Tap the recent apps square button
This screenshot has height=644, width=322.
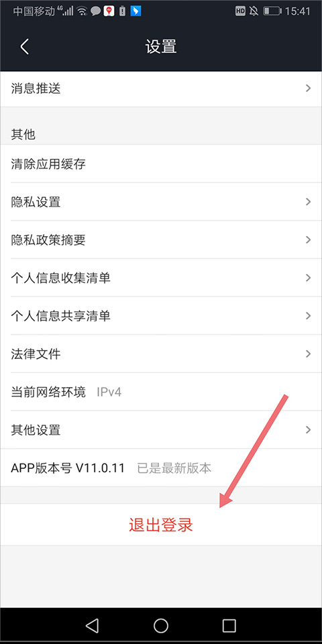tap(229, 625)
